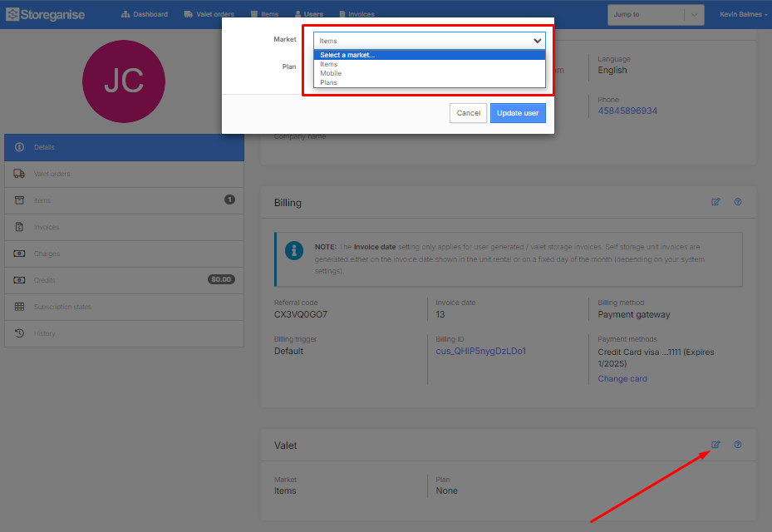Click the Credit Card visa ...1111 entry
Viewport: 772px width, 532px height.
coord(656,358)
